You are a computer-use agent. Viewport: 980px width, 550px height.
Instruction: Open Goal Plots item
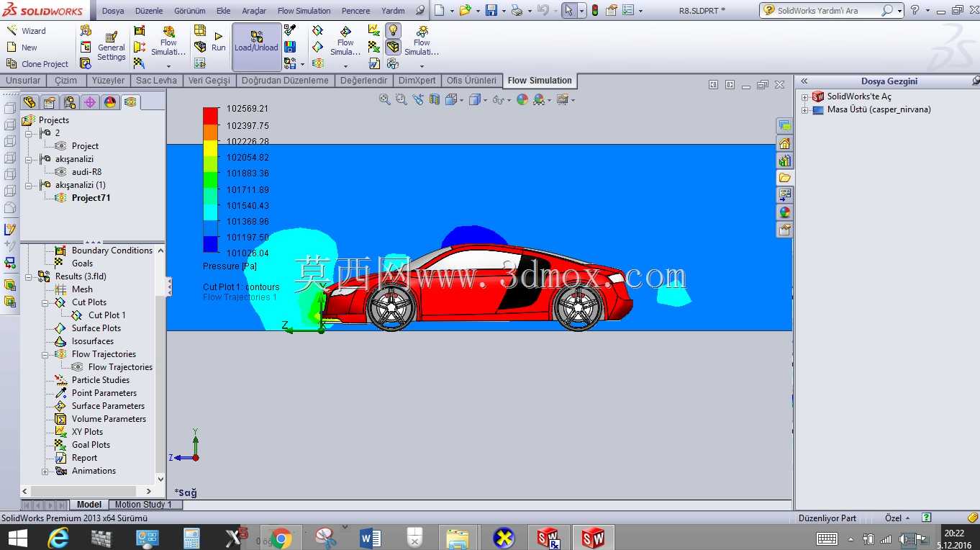(x=91, y=445)
